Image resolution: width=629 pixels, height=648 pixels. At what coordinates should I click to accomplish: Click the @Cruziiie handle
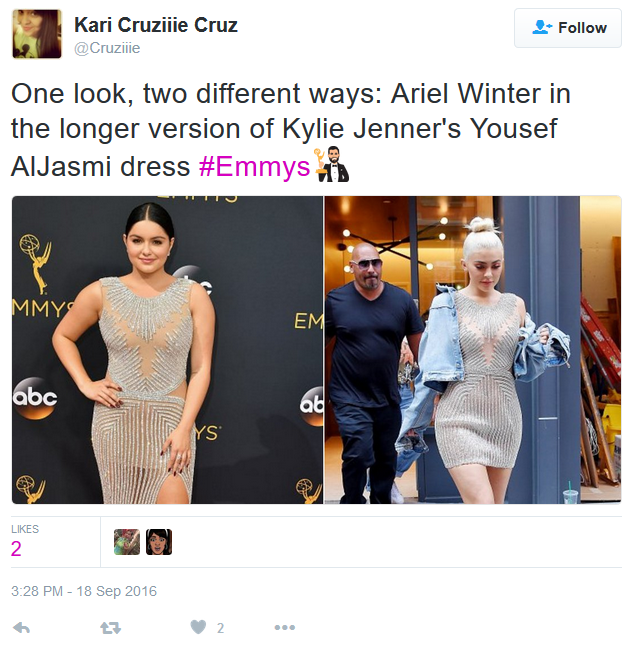coord(107,48)
